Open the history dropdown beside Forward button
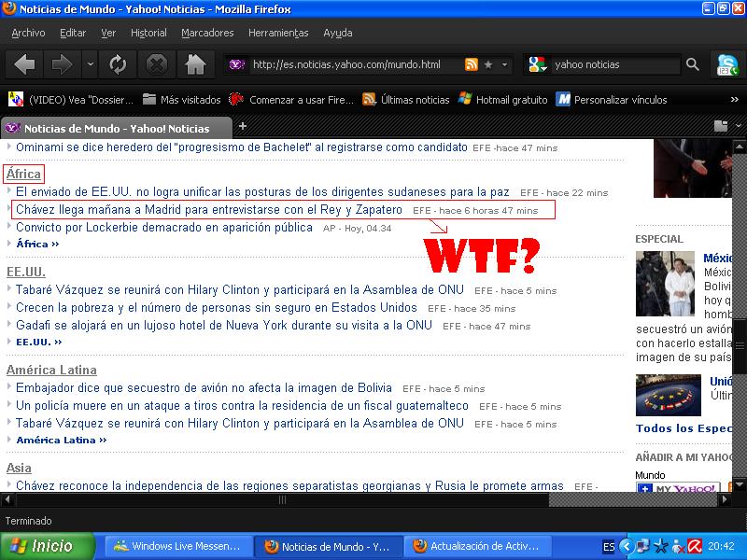747x560 pixels. pos(90,64)
